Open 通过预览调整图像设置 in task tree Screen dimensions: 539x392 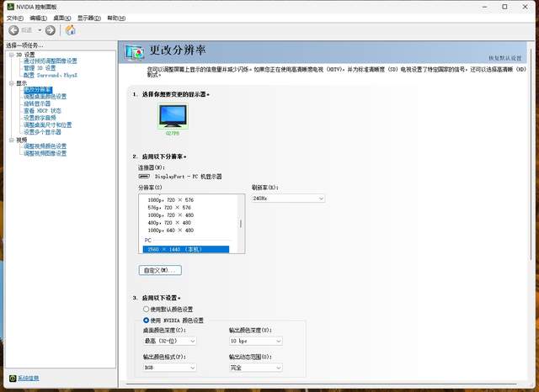(x=51, y=61)
